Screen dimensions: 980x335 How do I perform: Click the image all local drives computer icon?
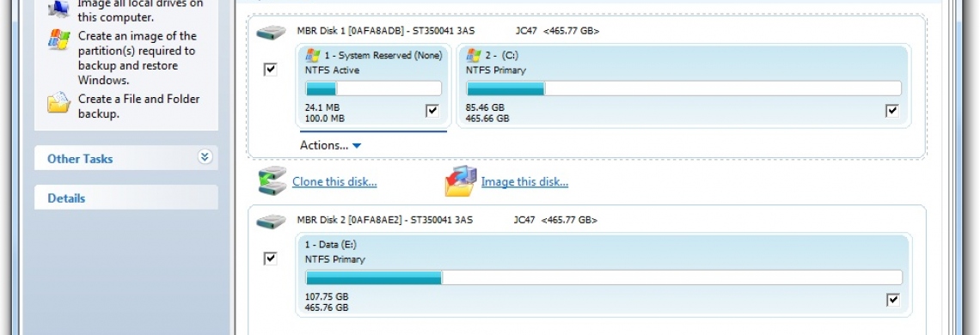pyautogui.click(x=59, y=9)
